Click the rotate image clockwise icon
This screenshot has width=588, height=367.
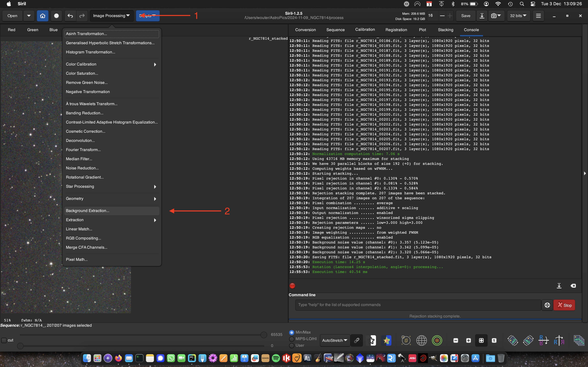(x=528, y=340)
